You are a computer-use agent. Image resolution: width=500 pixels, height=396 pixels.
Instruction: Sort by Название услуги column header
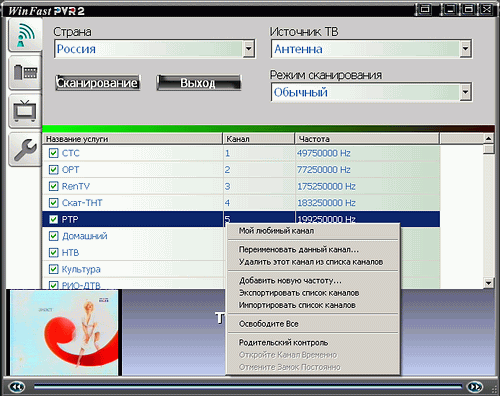pos(133,139)
